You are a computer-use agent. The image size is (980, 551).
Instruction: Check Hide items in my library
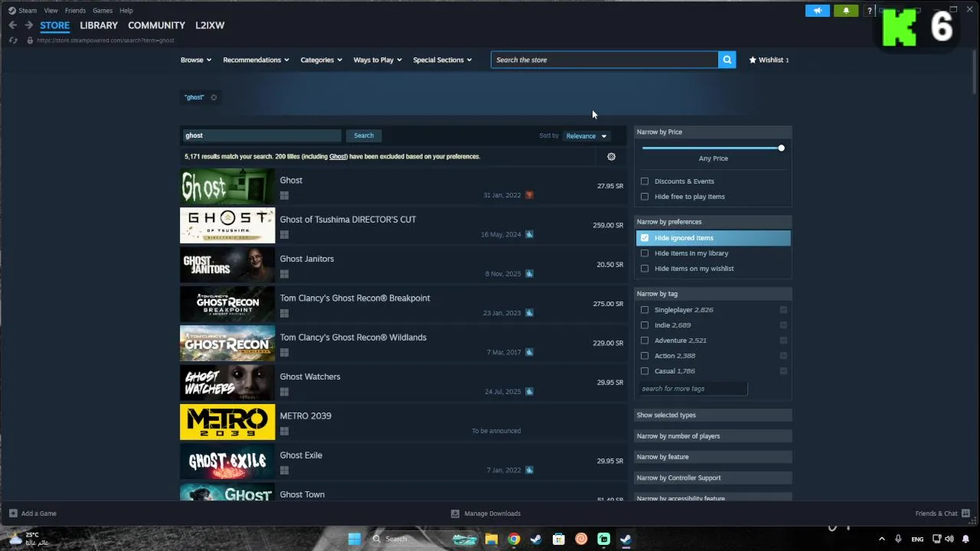pyautogui.click(x=645, y=253)
